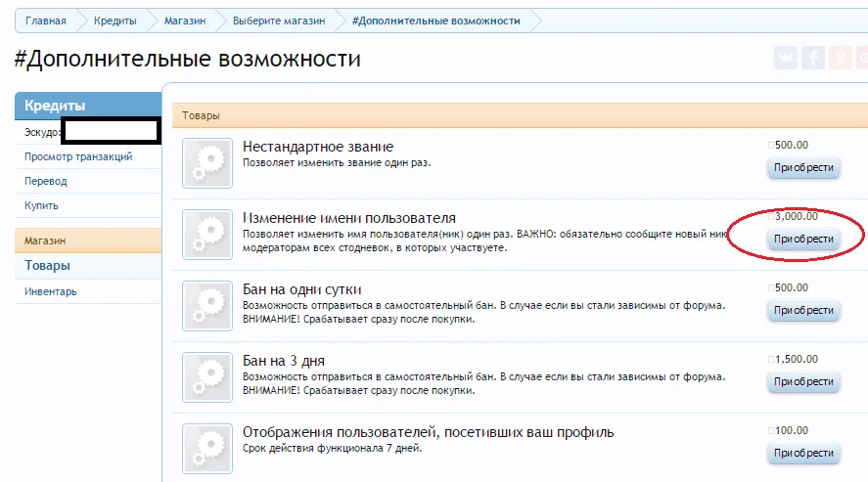Click the Бан на 3 дня title
The image size is (868, 482).
284,361
